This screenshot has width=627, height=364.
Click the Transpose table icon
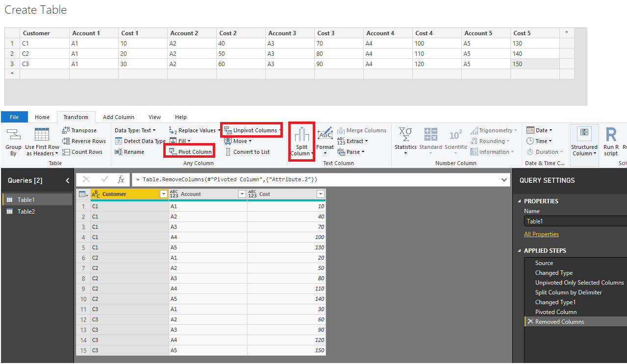(67, 130)
